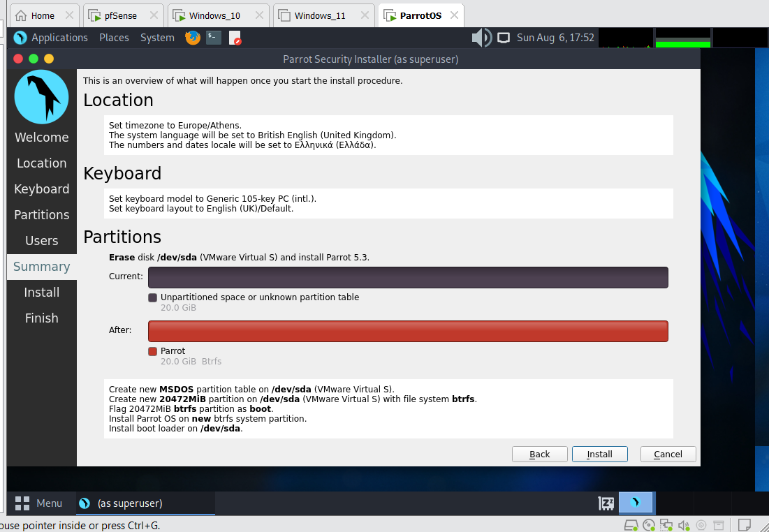The image size is (769, 532).
Task: Close the Home tab
Action: [69, 15]
